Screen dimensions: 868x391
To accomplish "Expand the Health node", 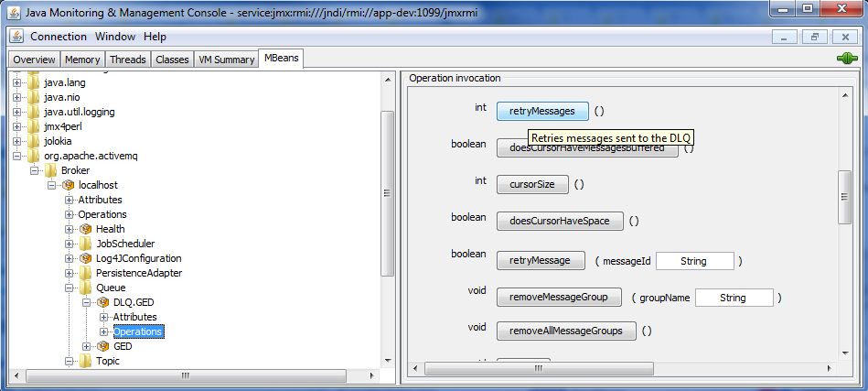I will click(x=70, y=229).
